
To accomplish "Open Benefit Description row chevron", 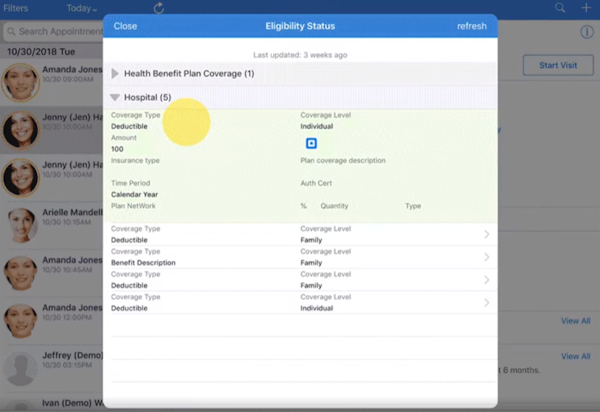I will (486, 257).
